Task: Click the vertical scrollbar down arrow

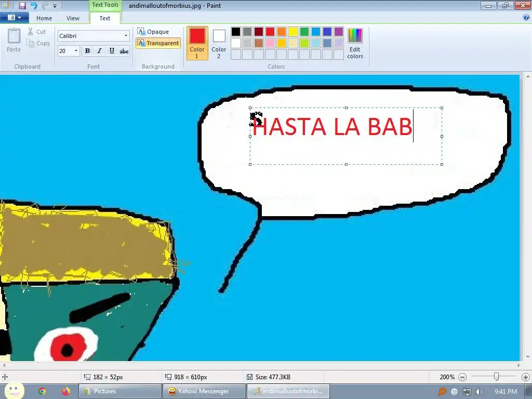Action: point(528,357)
